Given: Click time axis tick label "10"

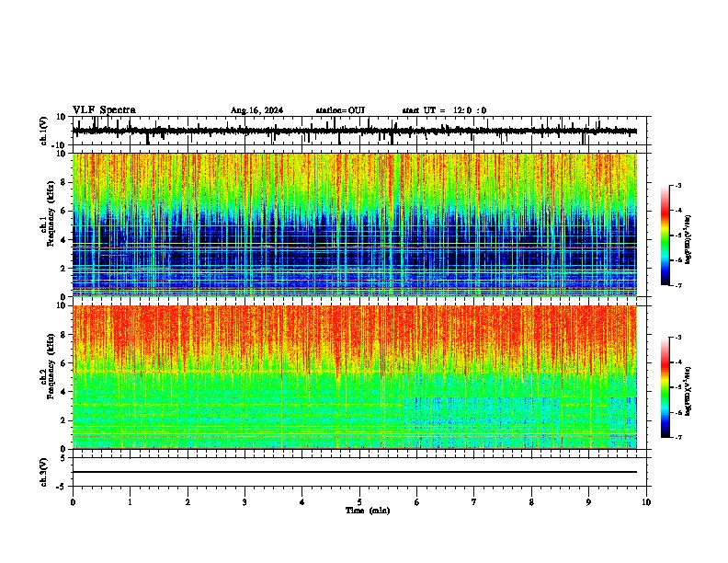Looking at the screenshot, I should 646,502.
